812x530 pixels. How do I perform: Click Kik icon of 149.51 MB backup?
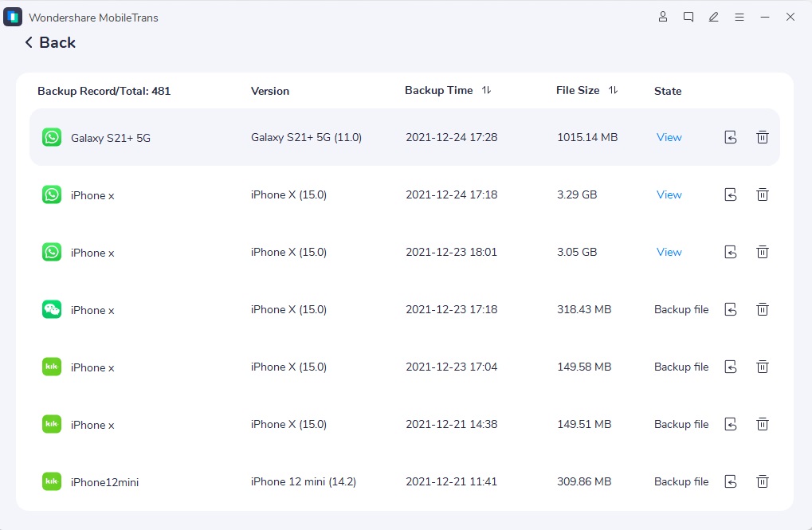[52, 424]
